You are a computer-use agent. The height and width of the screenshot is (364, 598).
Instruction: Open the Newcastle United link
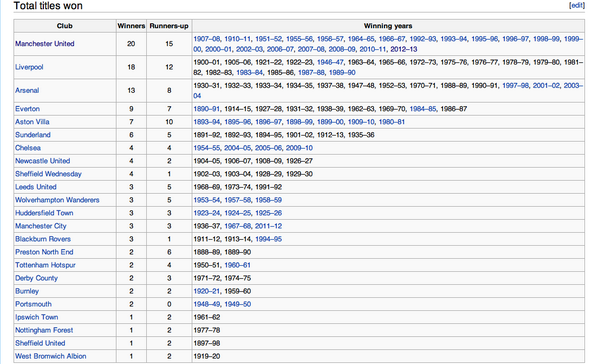(43, 161)
